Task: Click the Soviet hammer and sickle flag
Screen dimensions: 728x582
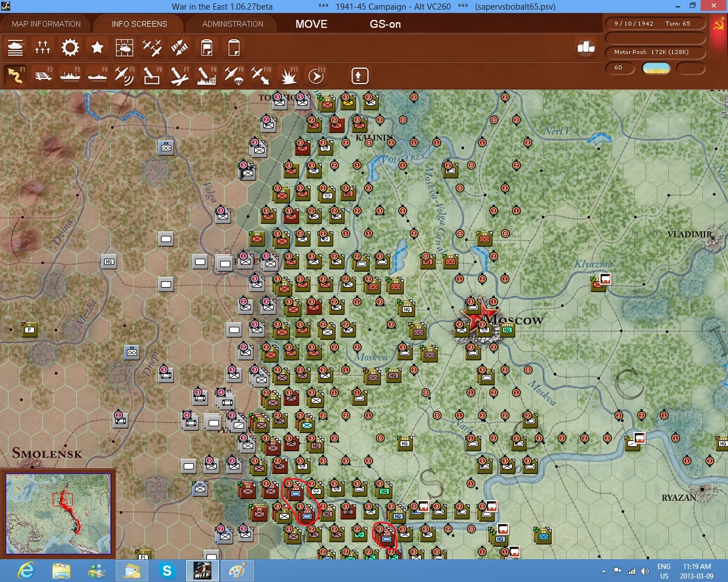Action: point(718,24)
